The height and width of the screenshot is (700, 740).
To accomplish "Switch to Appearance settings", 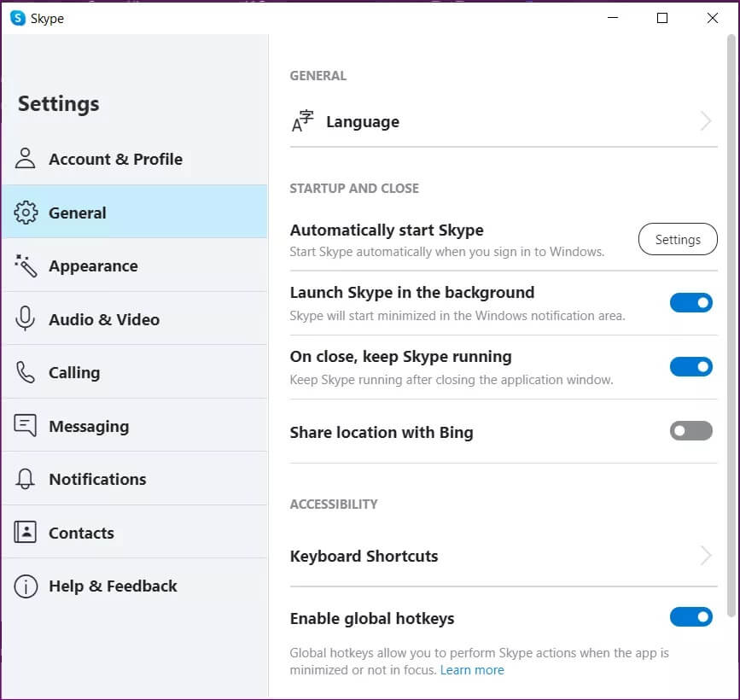I will coord(135,265).
